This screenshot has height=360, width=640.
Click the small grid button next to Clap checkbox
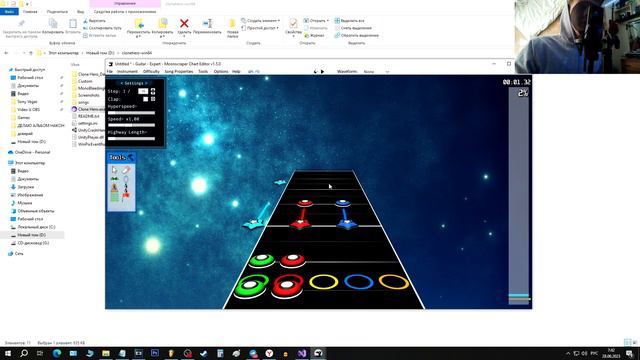(x=153, y=99)
